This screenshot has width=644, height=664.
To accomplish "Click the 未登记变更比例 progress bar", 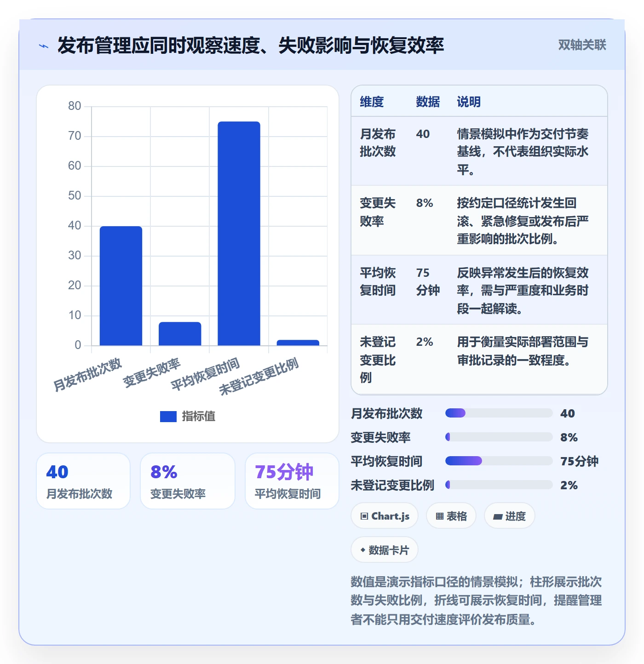I will pyautogui.click(x=499, y=485).
